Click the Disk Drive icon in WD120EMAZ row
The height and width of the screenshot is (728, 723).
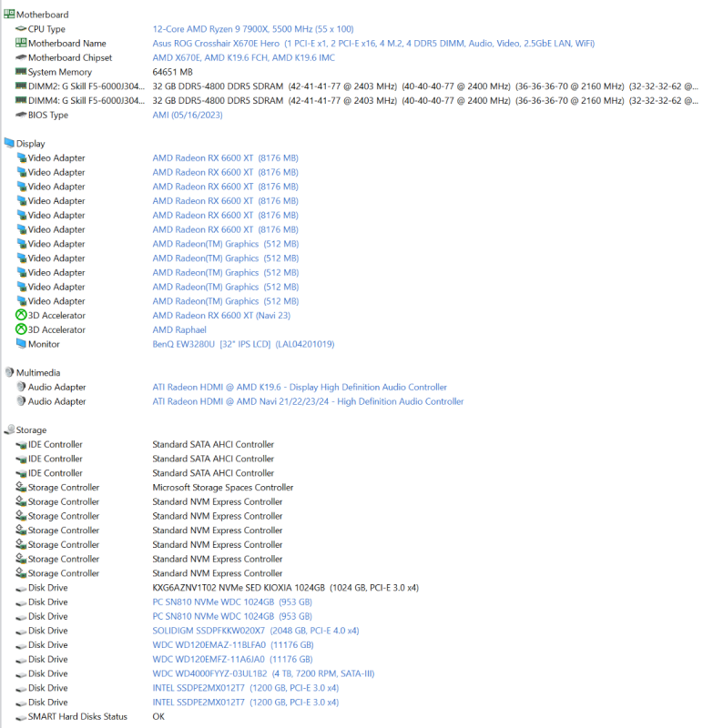coord(21,645)
